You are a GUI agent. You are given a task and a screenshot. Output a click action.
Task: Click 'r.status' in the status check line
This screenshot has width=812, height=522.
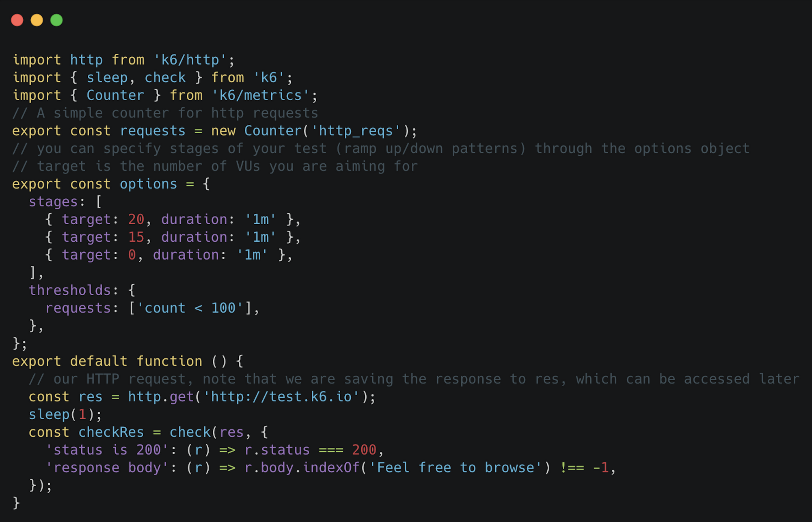(x=277, y=450)
